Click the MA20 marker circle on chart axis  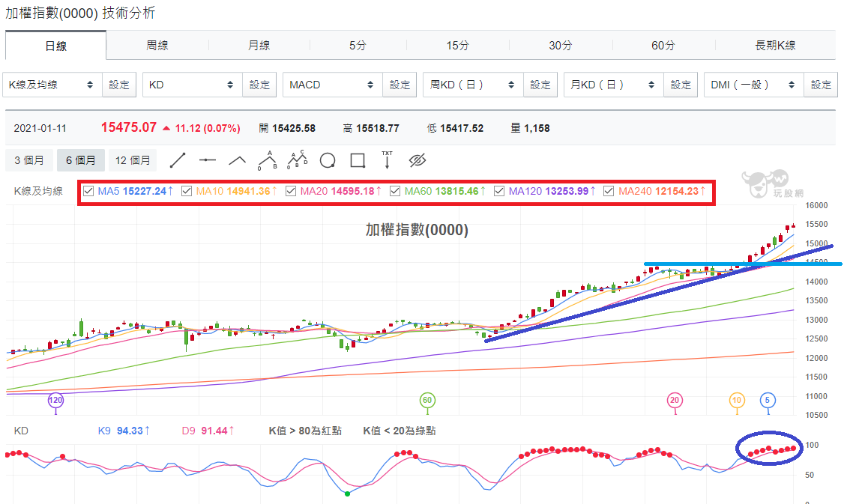675,400
